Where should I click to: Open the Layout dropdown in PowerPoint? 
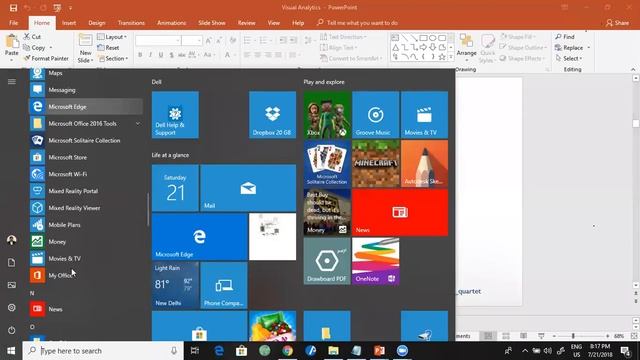[112, 37]
